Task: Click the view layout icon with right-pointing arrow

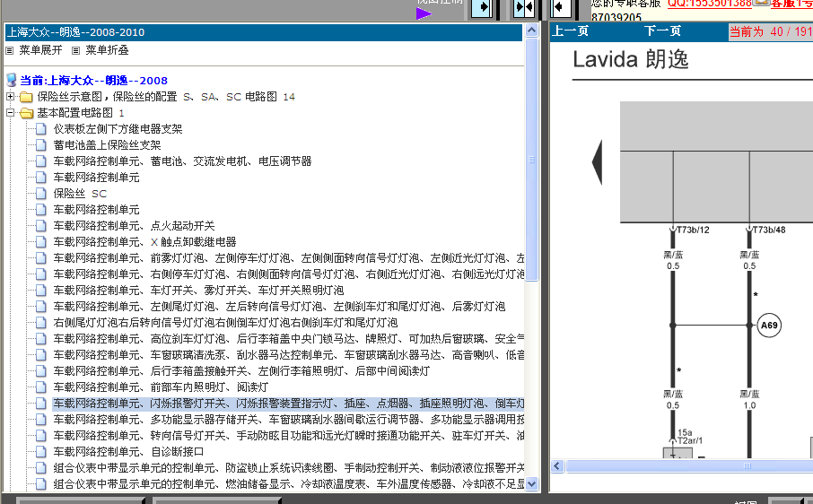Action: click(482, 8)
